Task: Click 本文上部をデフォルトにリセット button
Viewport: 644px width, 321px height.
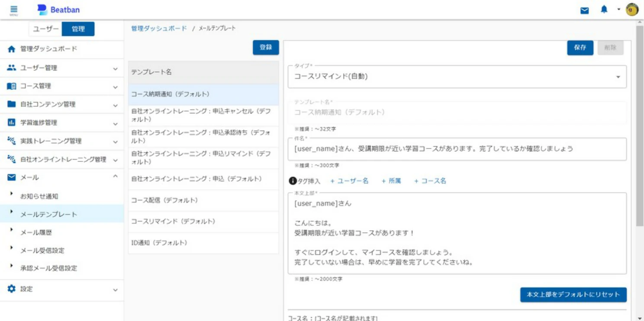Action: click(573, 294)
